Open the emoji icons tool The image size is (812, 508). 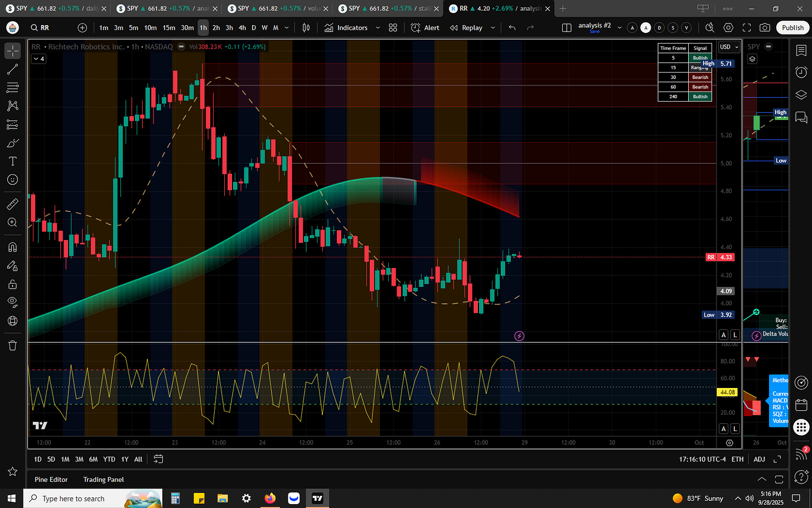click(12, 180)
